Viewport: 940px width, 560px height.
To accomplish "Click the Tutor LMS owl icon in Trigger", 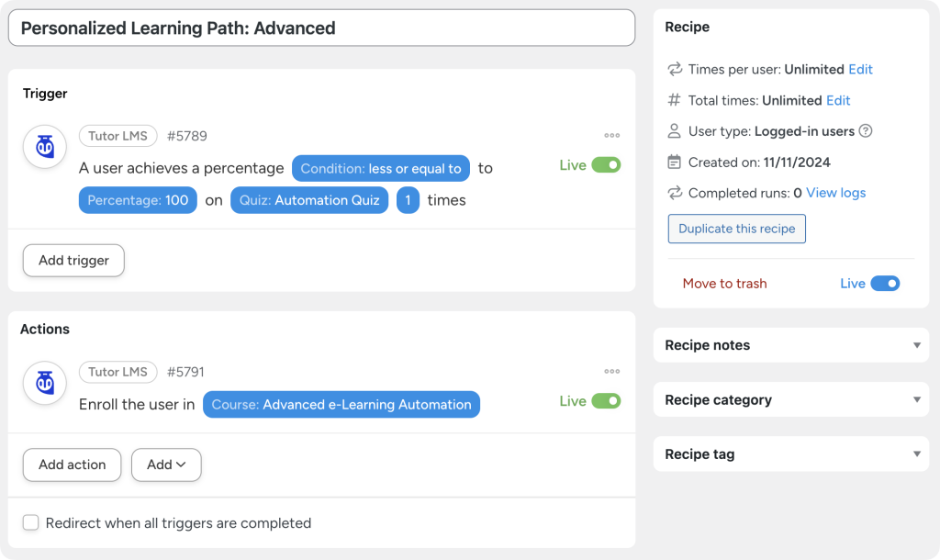I will point(44,147).
